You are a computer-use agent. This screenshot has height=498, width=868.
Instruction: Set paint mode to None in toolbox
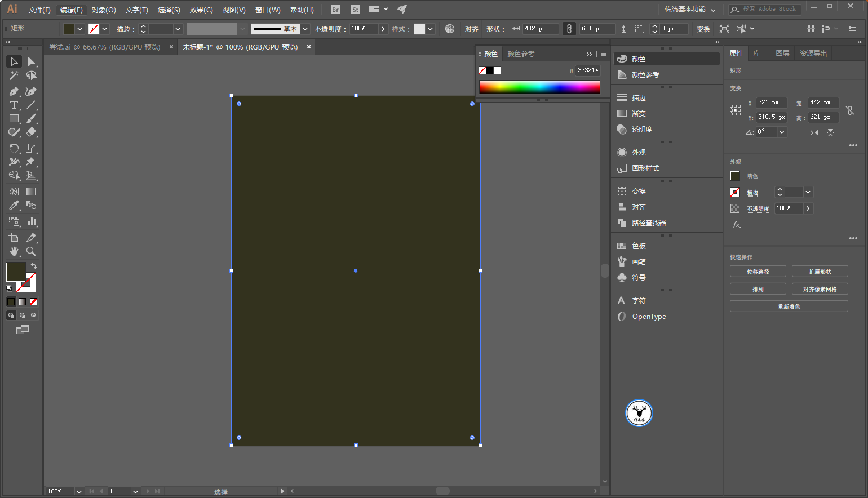[34, 302]
